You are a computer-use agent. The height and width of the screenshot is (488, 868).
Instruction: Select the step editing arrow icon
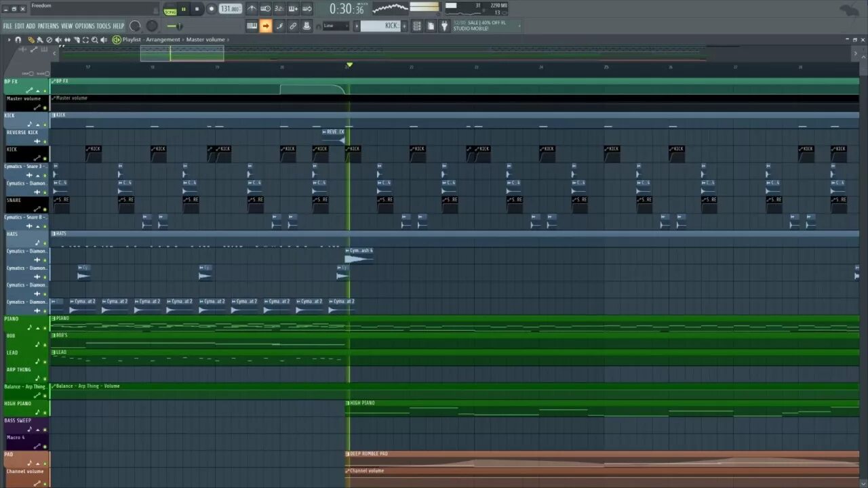point(266,26)
